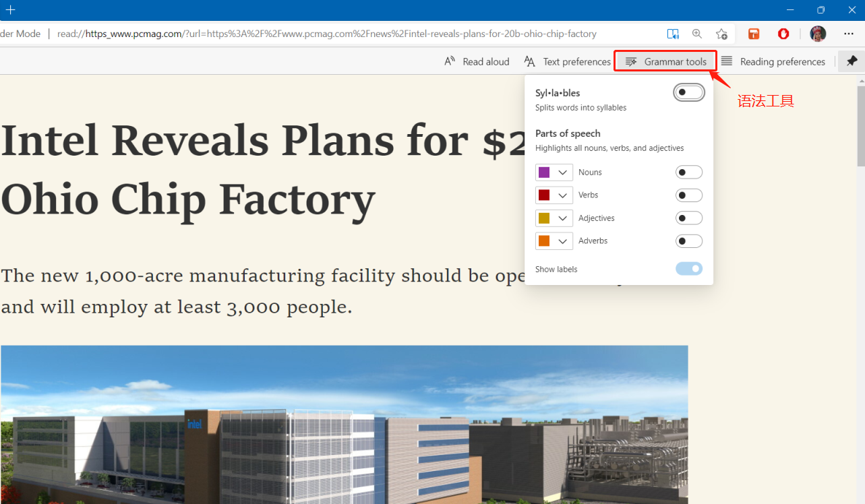Open the red Opera-style extension icon
The height and width of the screenshot is (504, 865).
(x=783, y=34)
